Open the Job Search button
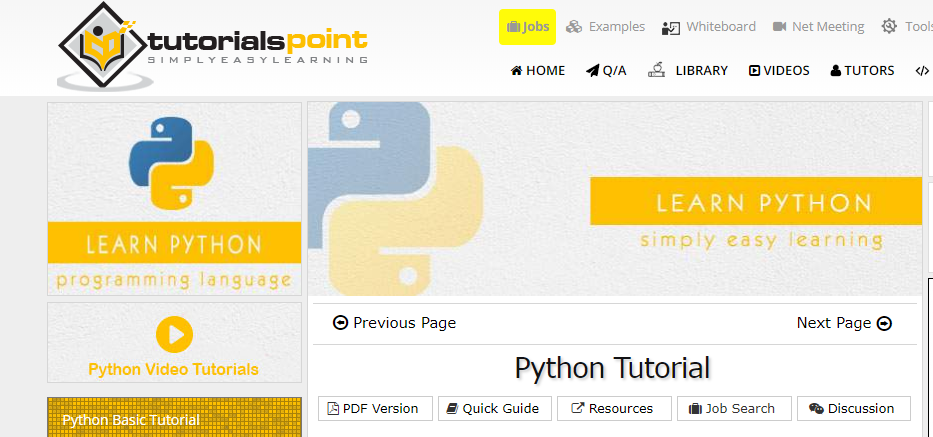The width and height of the screenshot is (933, 437). click(734, 408)
